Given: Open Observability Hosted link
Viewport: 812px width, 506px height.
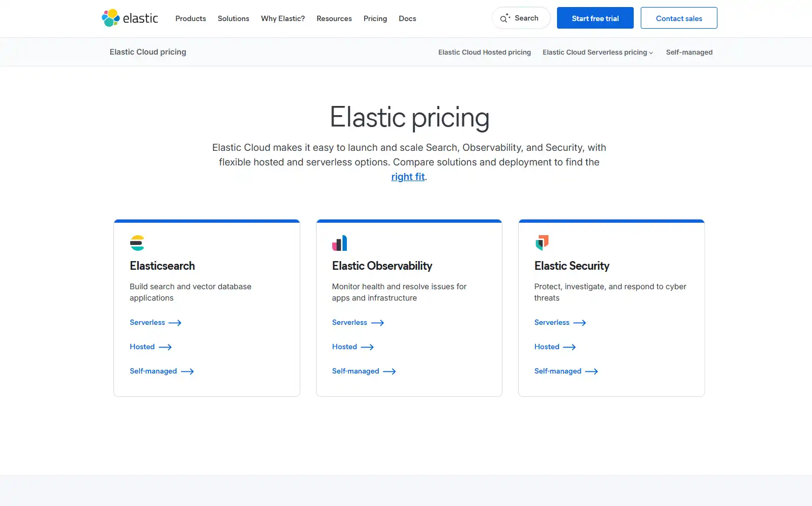Looking at the screenshot, I should point(353,347).
